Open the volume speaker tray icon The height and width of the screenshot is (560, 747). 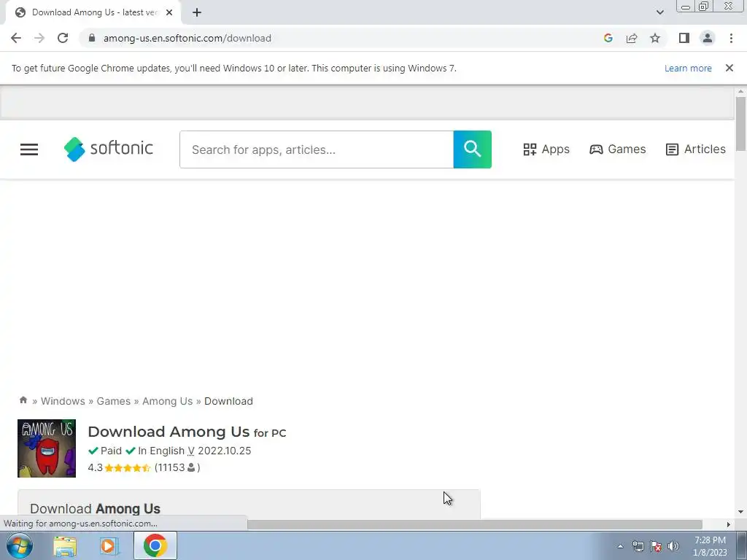point(673,546)
